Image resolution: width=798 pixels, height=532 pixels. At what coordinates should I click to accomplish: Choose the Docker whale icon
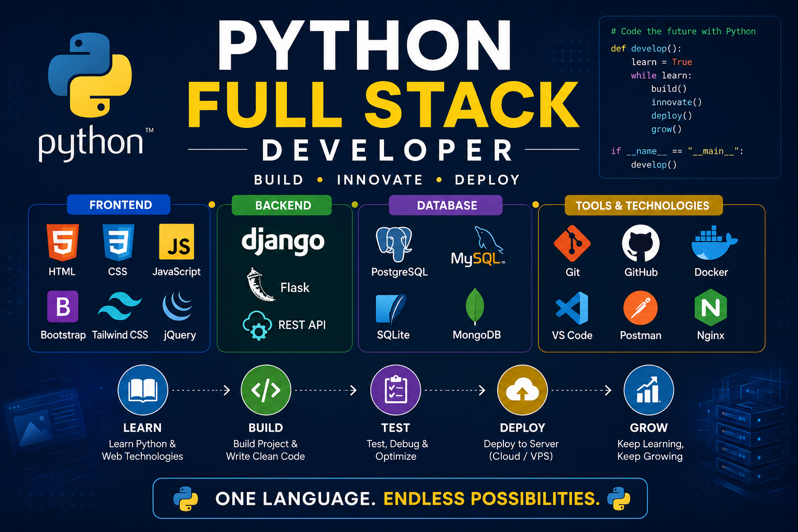(x=714, y=243)
